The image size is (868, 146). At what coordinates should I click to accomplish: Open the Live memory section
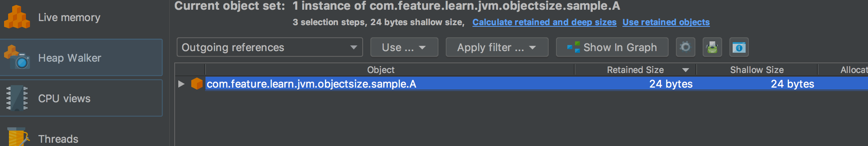pos(81,17)
